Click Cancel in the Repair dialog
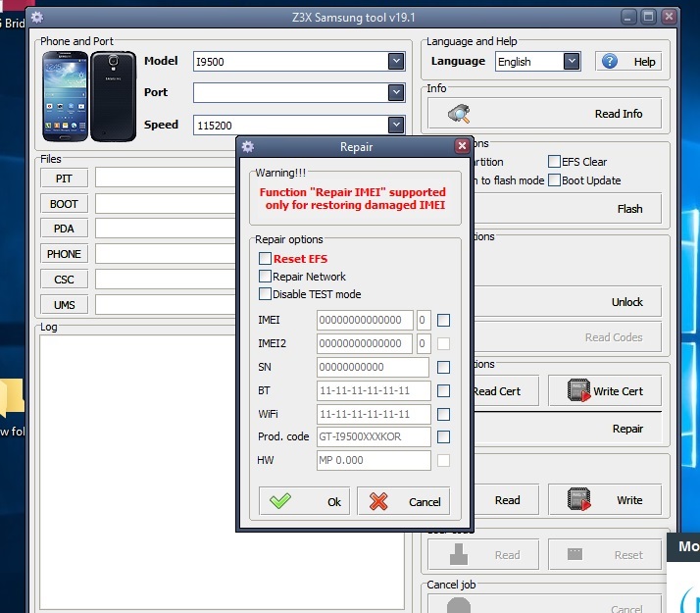 (404, 501)
